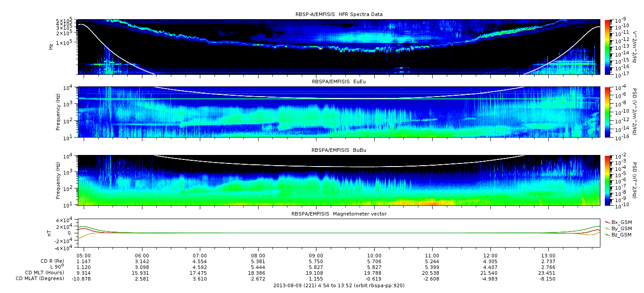Click the BuBu PSD color bar

point(608,180)
